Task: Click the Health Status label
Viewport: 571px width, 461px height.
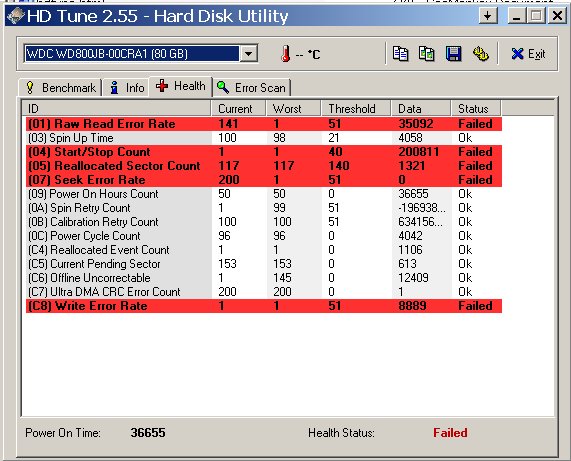Action: tap(341, 433)
